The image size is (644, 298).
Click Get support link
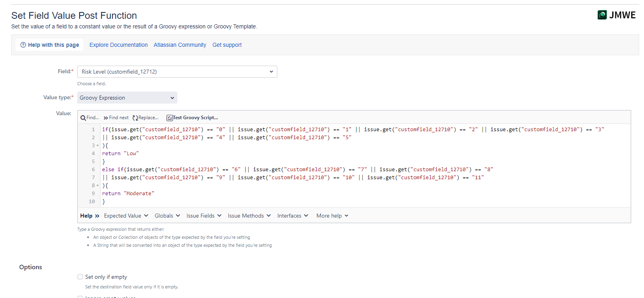pyautogui.click(x=227, y=45)
